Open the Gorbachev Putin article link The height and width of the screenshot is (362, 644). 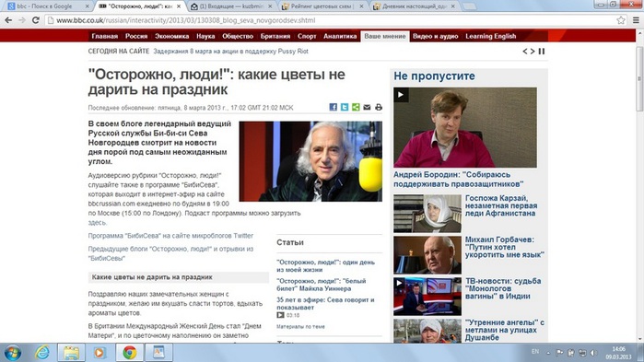tap(504, 247)
